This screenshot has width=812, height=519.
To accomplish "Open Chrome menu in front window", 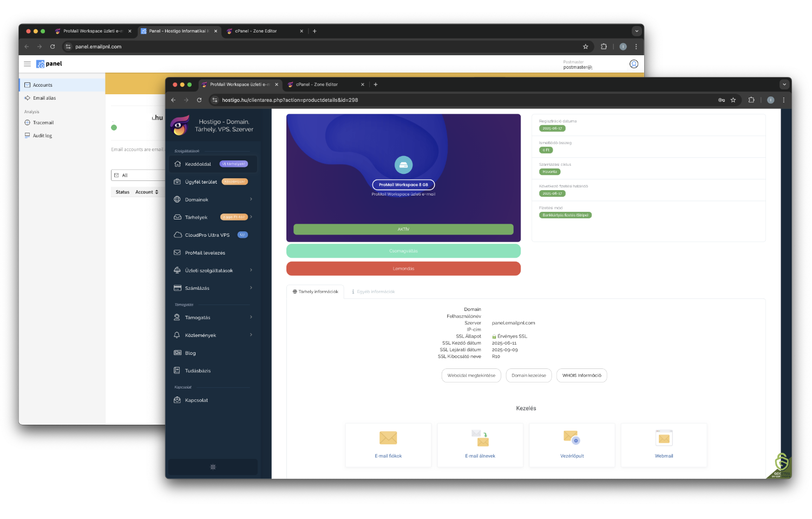I will pos(783,100).
